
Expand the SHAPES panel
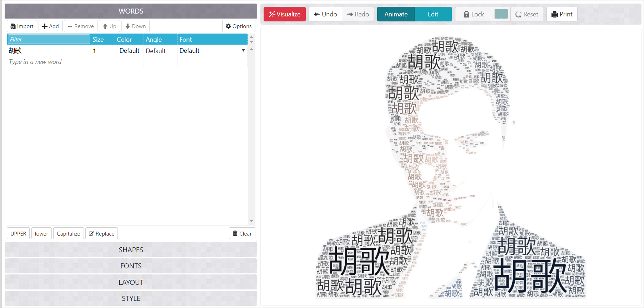point(131,250)
